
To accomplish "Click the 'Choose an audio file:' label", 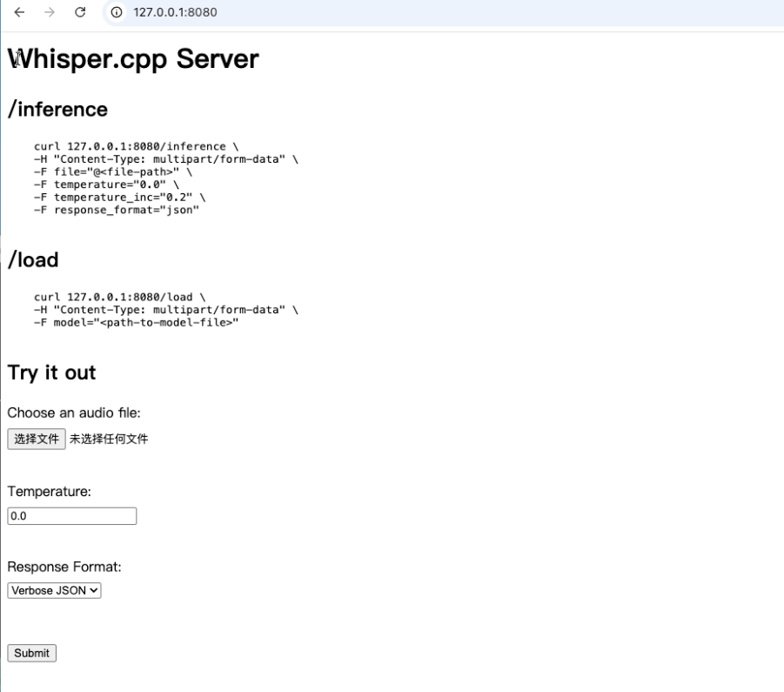I will (74, 413).
